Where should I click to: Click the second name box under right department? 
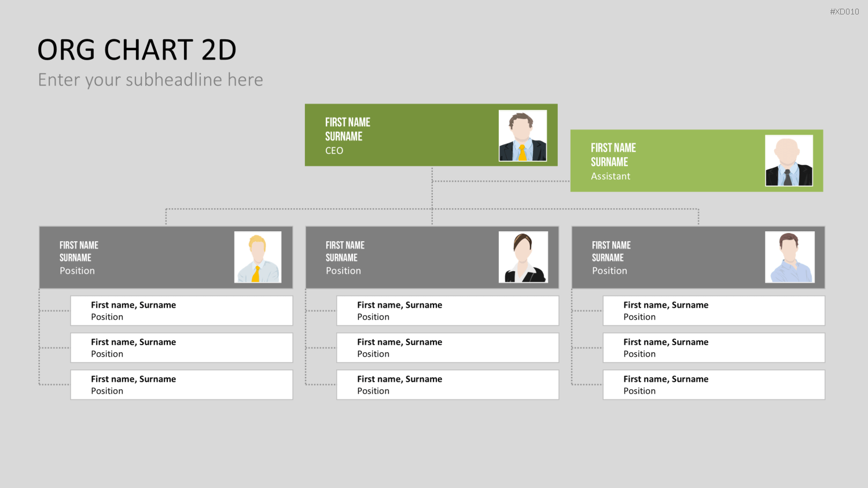(714, 348)
